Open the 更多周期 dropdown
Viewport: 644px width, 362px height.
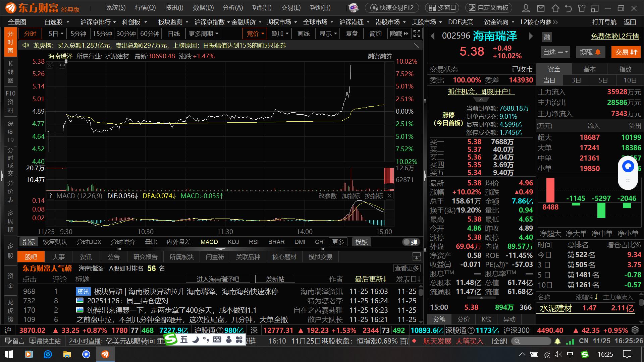tap(204, 34)
